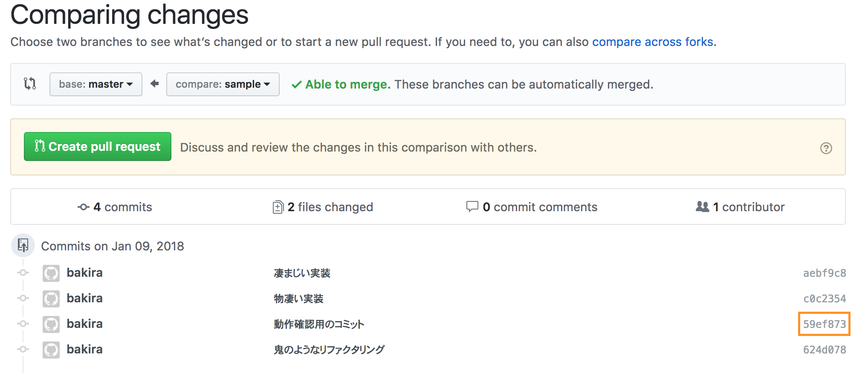Open author bakira on the 59ef873 row
The image size is (868, 373).
click(x=85, y=324)
